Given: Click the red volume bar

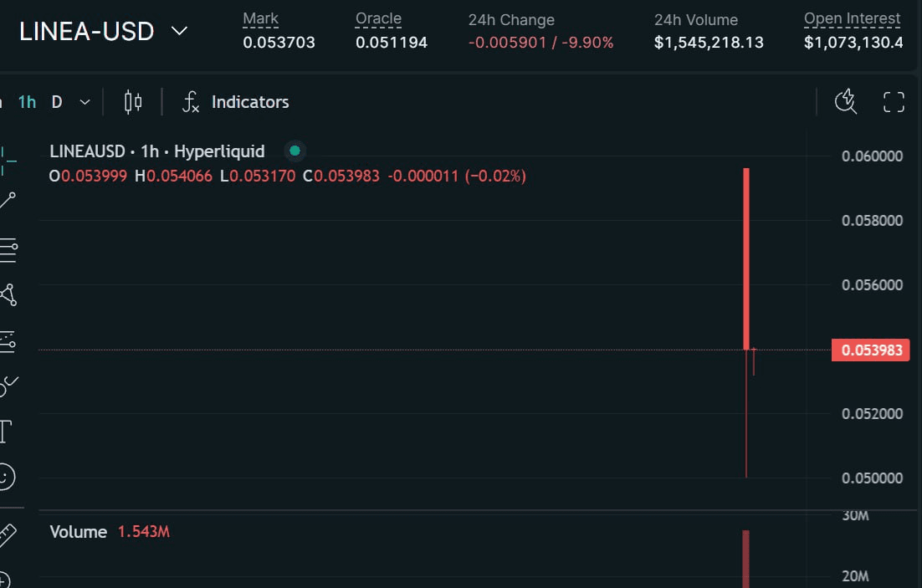Looking at the screenshot, I should coord(745,559).
